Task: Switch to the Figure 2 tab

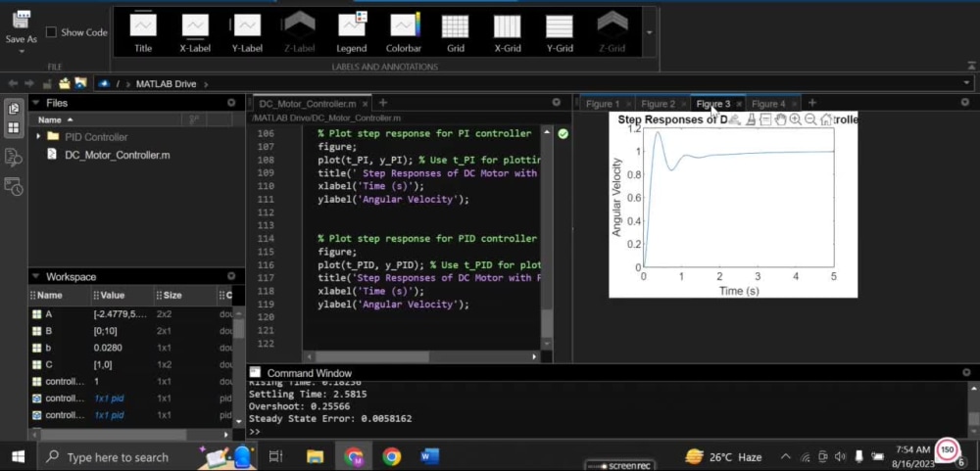Action: 658,104
